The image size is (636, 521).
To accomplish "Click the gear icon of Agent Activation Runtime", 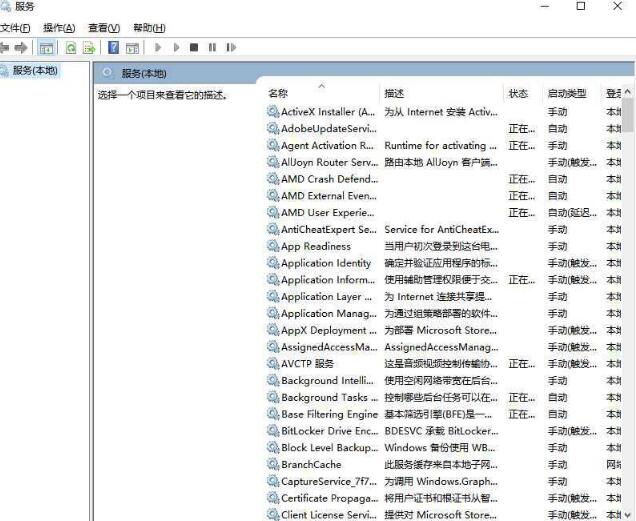I will click(x=273, y=145).
